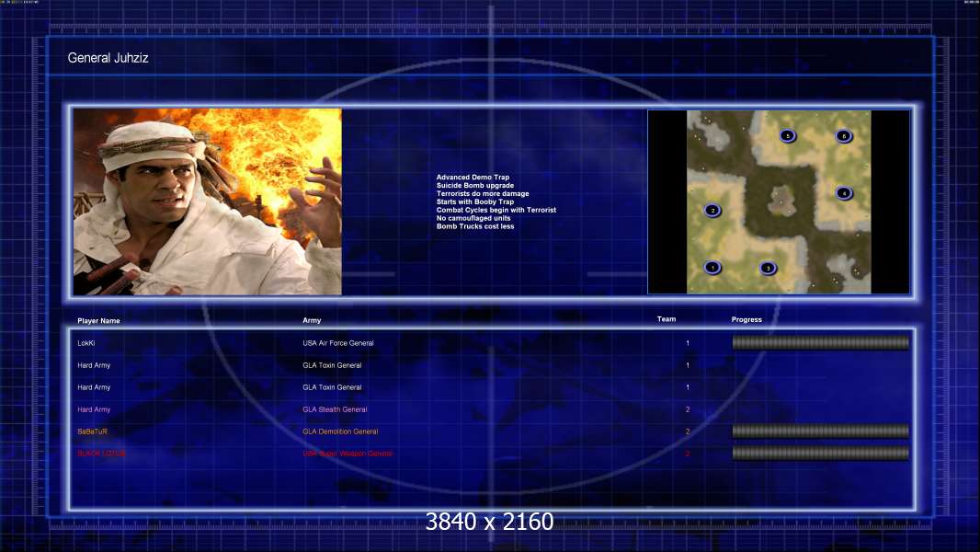Pick start position marker 3 on the map
The image size is (980, 552).
(x=769, y=269)
